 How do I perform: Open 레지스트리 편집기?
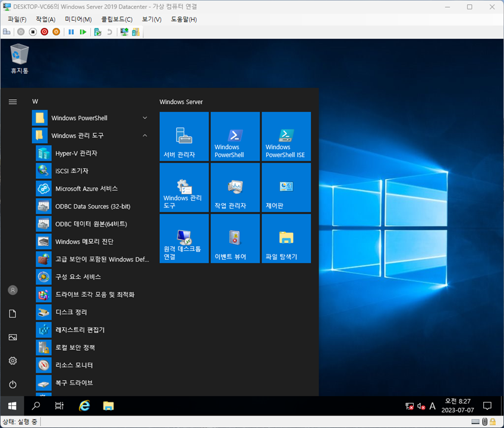93,330
